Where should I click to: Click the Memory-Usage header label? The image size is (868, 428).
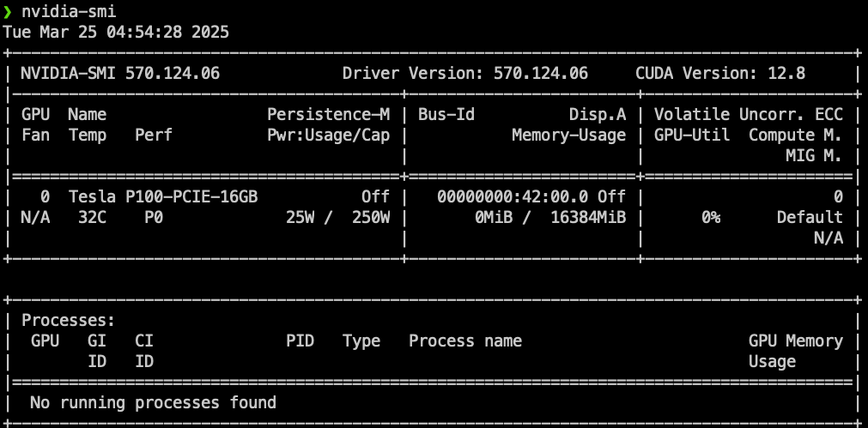coord(569,135)
